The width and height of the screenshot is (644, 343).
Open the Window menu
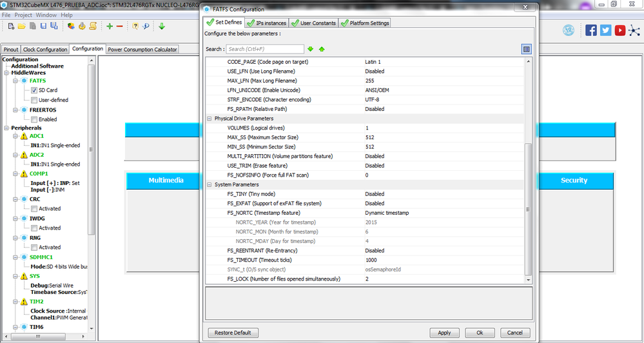click(46, 15)
